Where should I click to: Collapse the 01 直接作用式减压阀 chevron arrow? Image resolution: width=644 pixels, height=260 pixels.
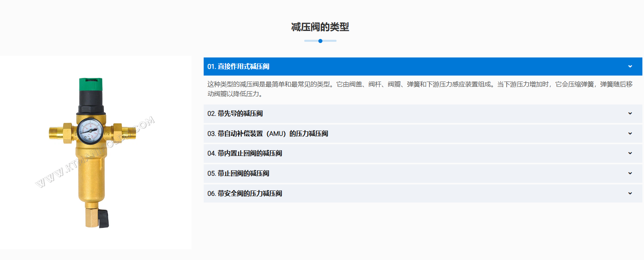point(630,67)
